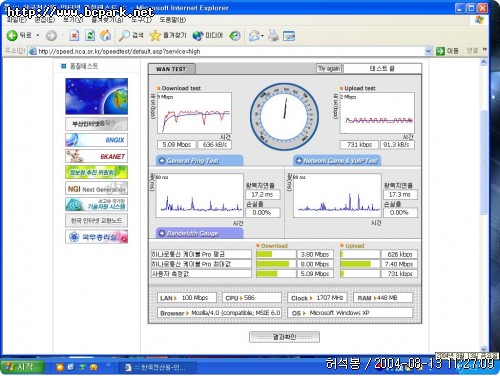This screenshot has height=376, width=500.
Task: Select the WAN TEST tab
Action: point(171,69)
